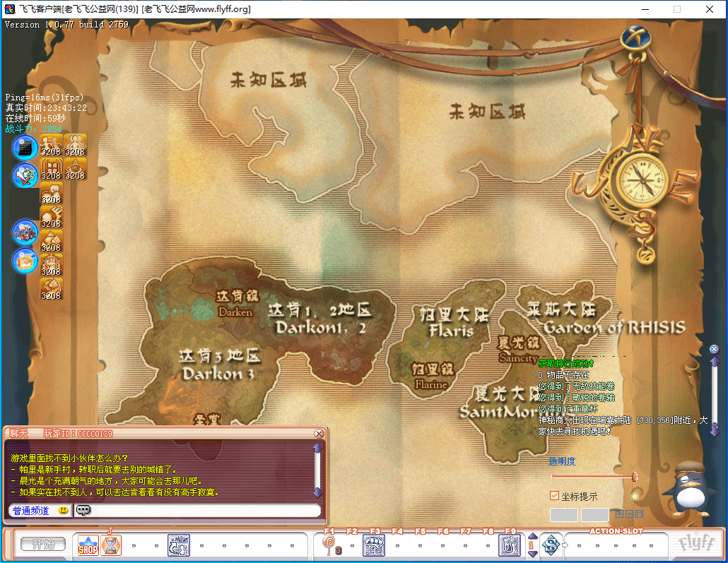728x563 pixels.
Task: Click the emoji smiley in the chat bar
Action: tap(64, 510)
